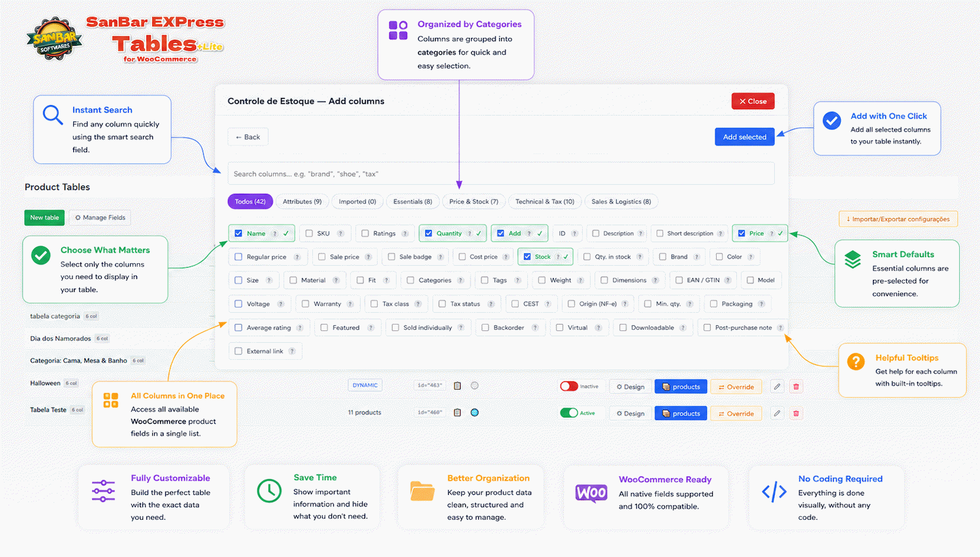980x557 pixels.
Task: Open the Dimensions help tooltip icon
Action: [x=655, y=281]
